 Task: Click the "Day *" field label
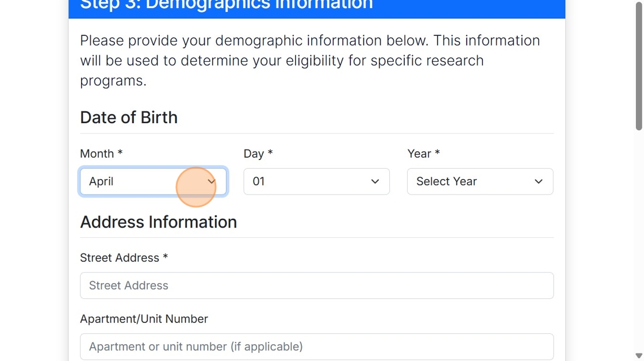pos(258,154)
